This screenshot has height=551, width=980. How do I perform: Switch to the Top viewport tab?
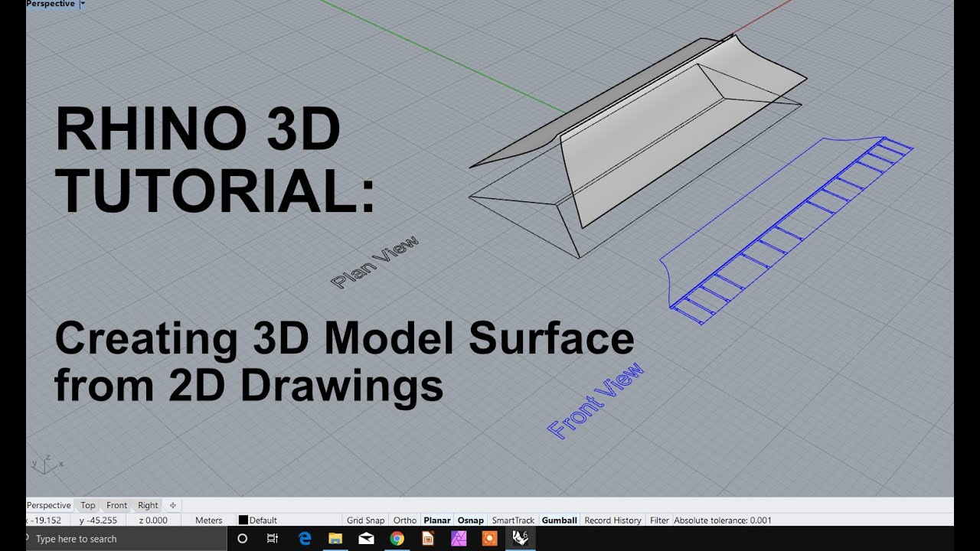(x=88, y=505)
